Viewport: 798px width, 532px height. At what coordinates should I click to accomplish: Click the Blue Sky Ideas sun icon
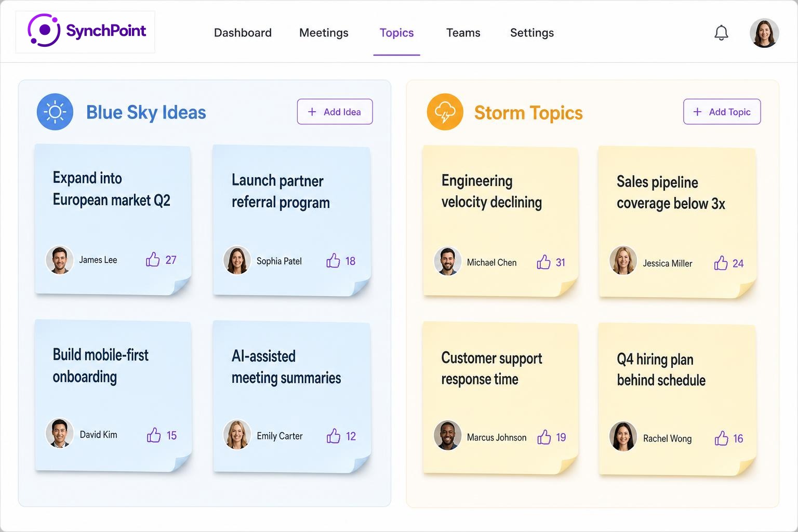(55, 112)
